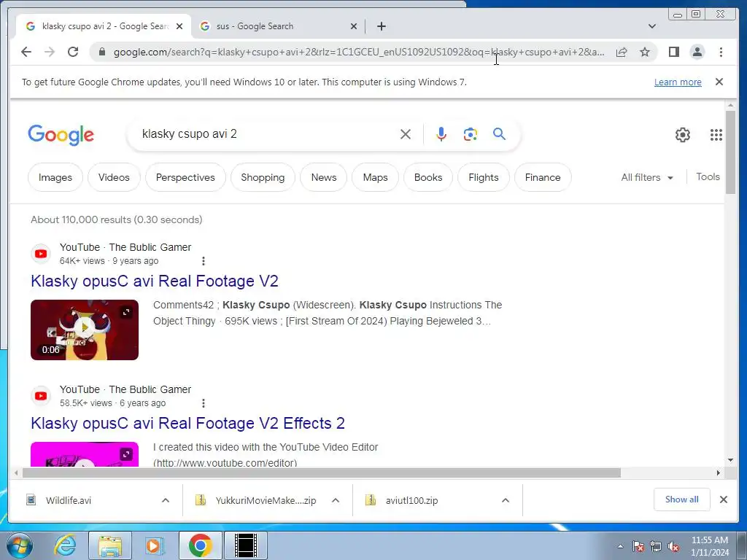Filter results by Flights
This screenshot has width=747, height=560.
(483, 177)
